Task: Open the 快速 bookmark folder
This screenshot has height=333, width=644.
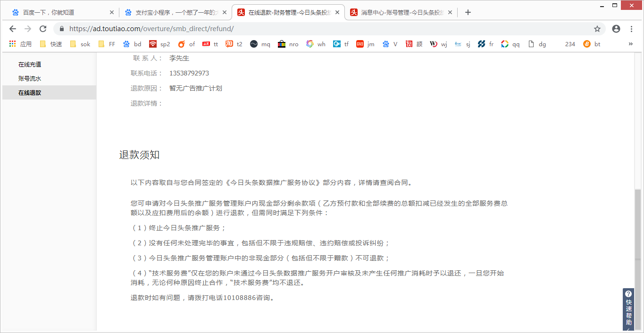Action: [51, 44]
